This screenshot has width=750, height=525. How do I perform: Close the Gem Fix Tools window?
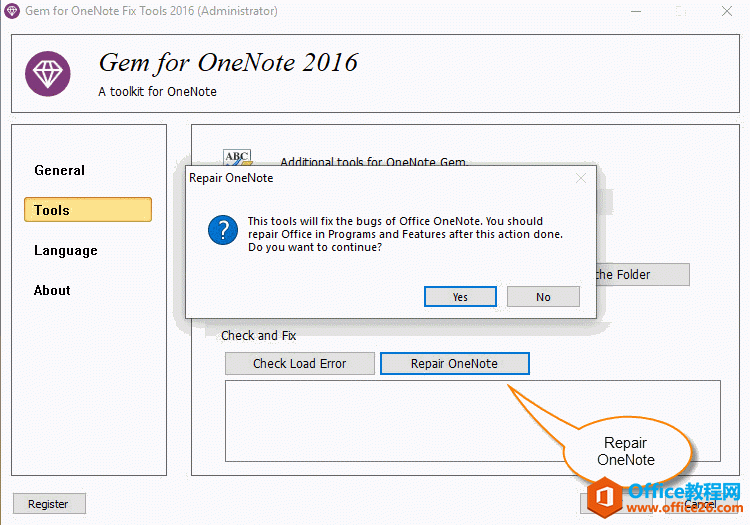point(727,11)
